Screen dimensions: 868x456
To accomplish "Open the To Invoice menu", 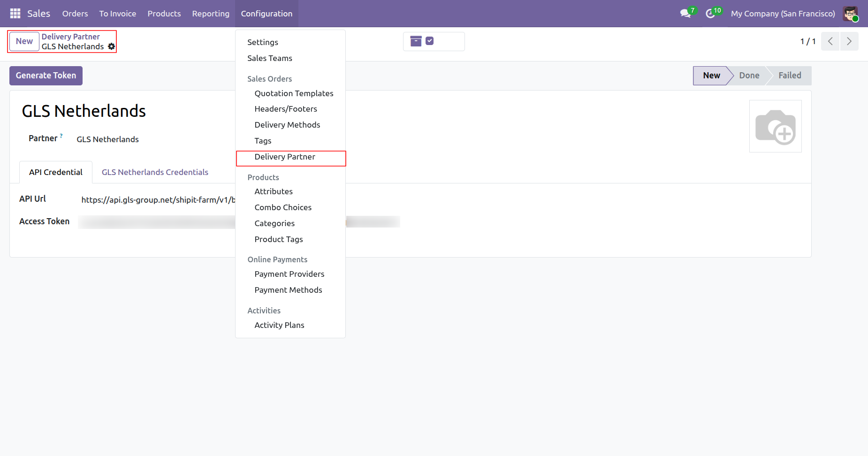I will click(x=118, y=14).
